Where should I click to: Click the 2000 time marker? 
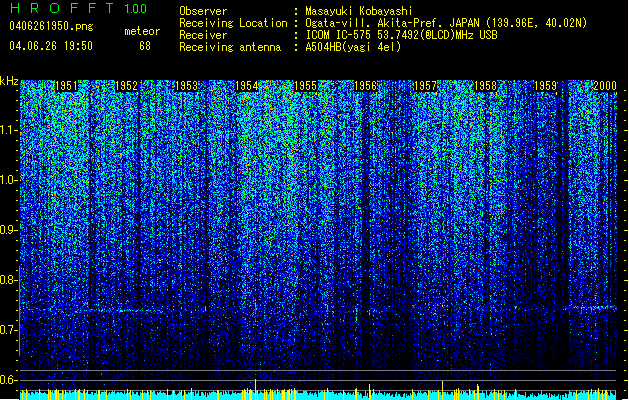(x=605, y=86)
